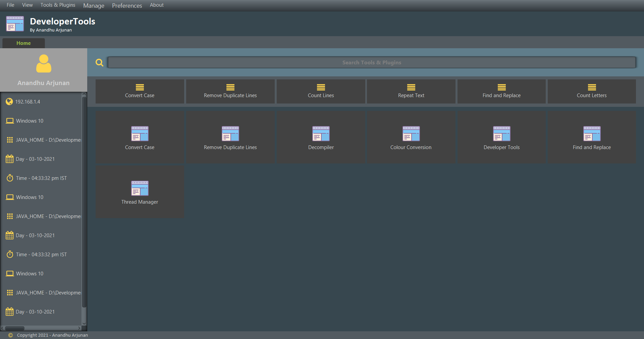This screenshot has width=644, height=339.
Task: Click the Developer Tools plugin icon
Action: 502,134
